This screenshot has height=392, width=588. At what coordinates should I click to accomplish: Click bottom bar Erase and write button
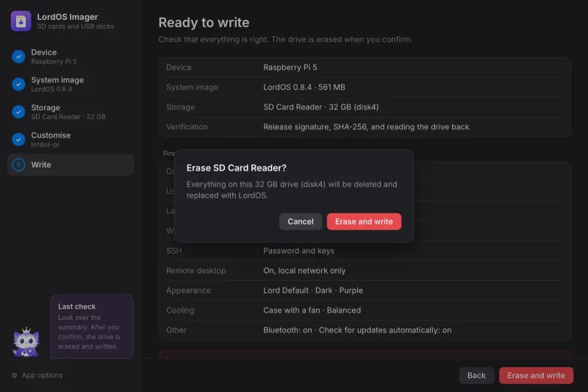(x=536, y=376)
